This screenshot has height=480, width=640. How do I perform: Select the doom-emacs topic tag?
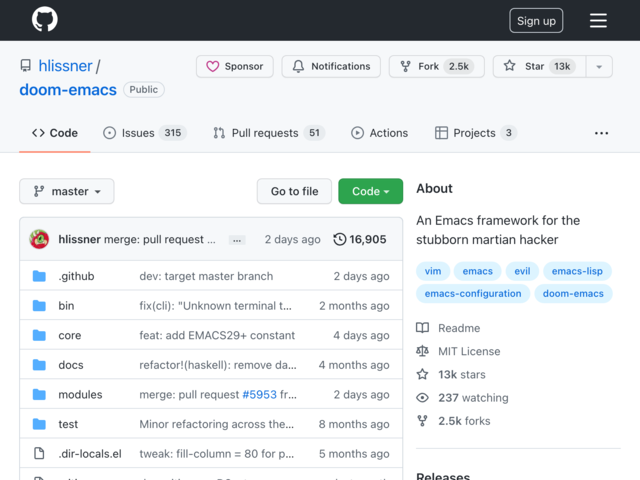(573, 293)
